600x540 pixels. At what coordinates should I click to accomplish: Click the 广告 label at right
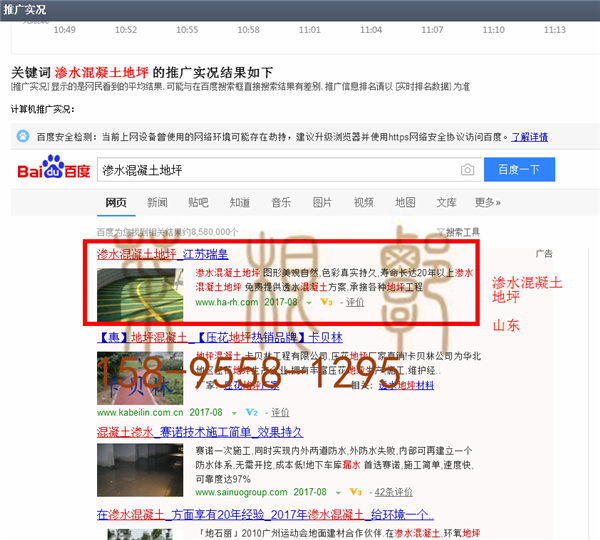tap(544, 253)
